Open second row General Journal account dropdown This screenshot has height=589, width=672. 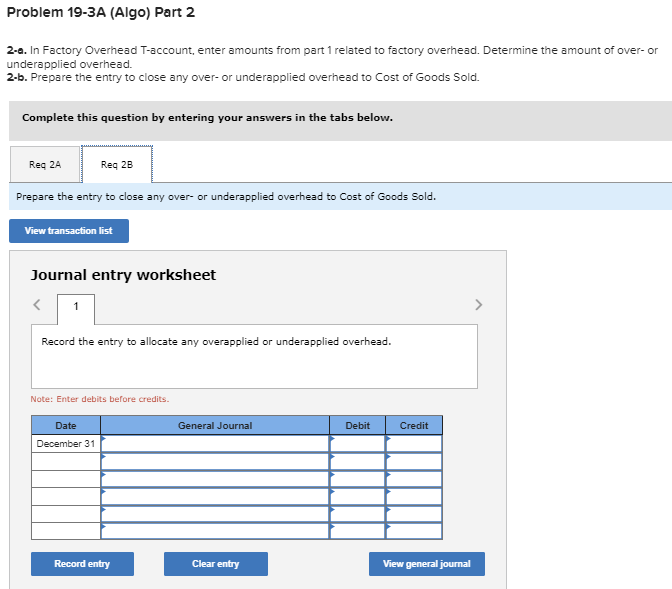click(x=215, y=462)
